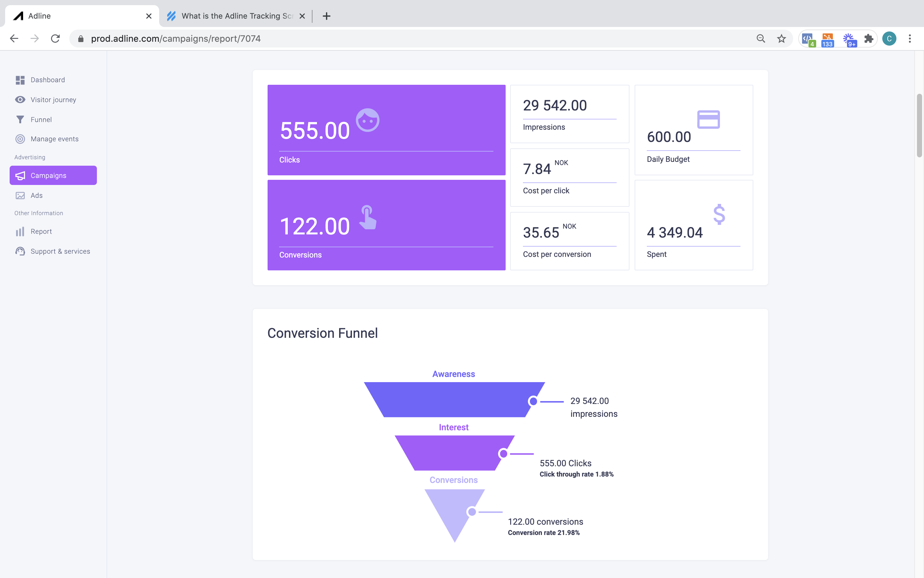The height and width of the screenshot is (578, 924).
Task: Close the Adline tab
Action: click(149, 16)
